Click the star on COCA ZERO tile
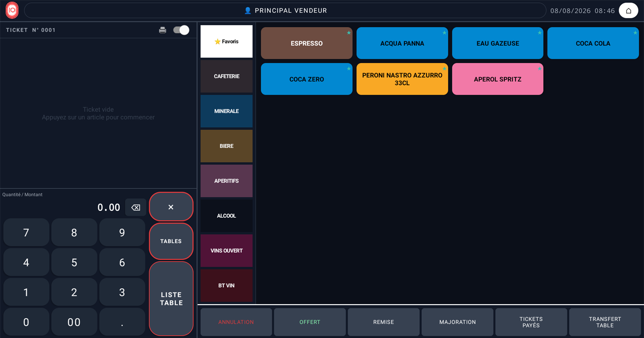 coord(349,69)
